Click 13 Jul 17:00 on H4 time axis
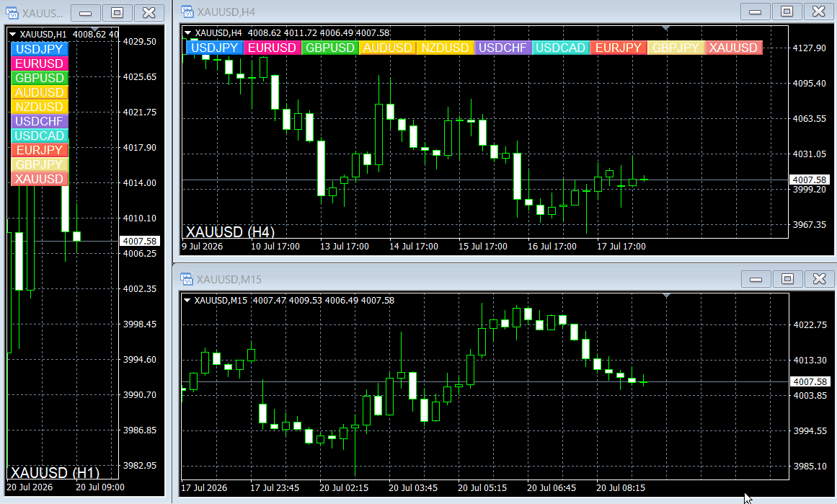This screenshot has width=837, height=504. pos(345,247)
